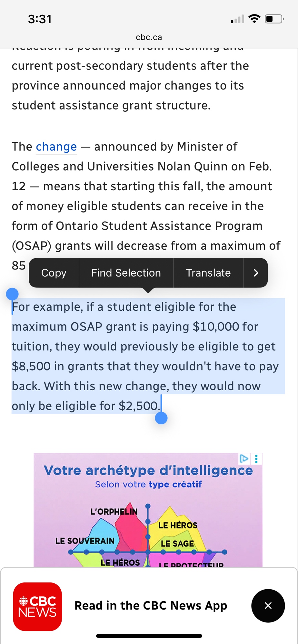Viewport: 298px width, 644px height.
Task: Click the top selection start handle
Action: [12, 294]
